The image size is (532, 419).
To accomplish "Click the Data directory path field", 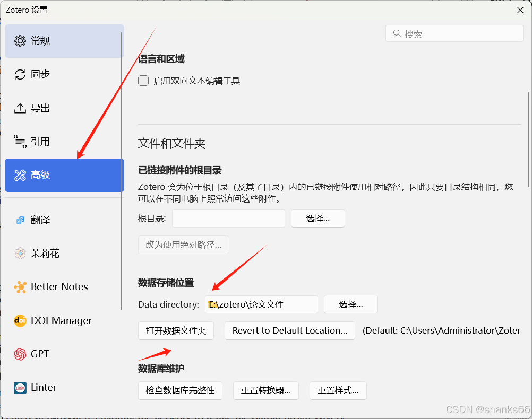I will coord(261,304).
